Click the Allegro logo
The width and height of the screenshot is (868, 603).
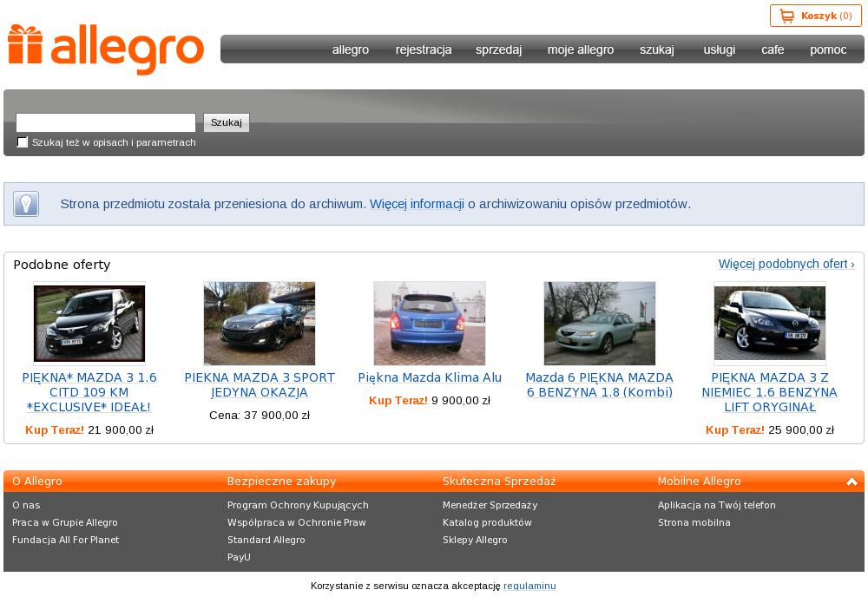click(106, 49)
